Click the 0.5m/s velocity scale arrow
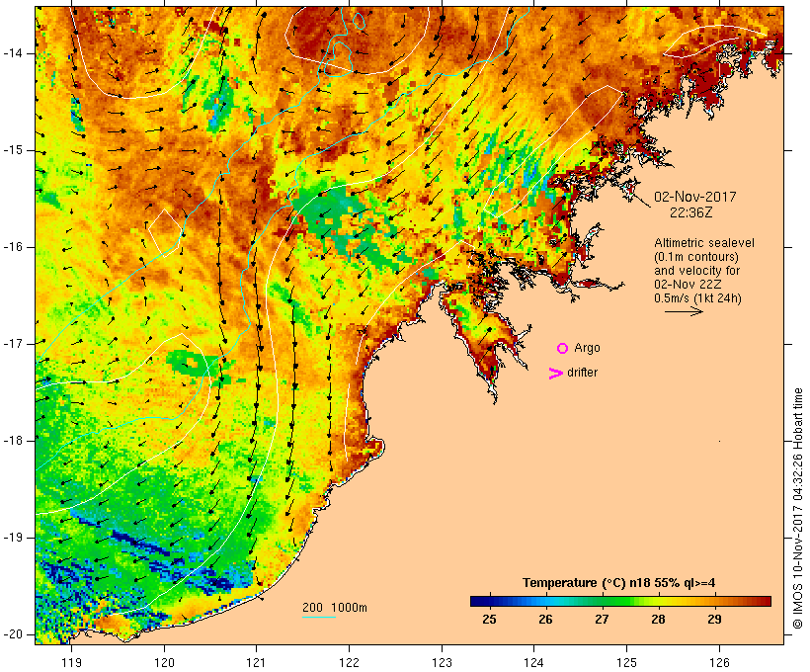 [x=684, y=311]
